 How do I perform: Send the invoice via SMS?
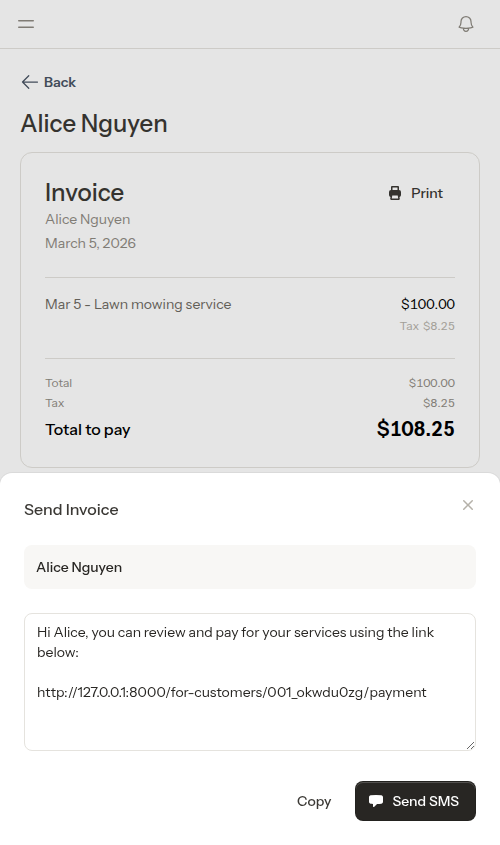point(415,801)
